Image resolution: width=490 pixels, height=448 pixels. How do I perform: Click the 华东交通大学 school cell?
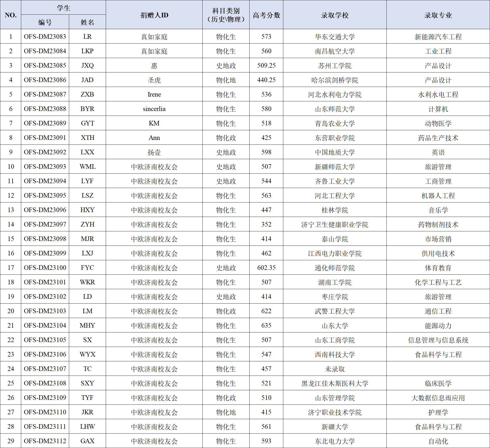click(x=335, y=36)
